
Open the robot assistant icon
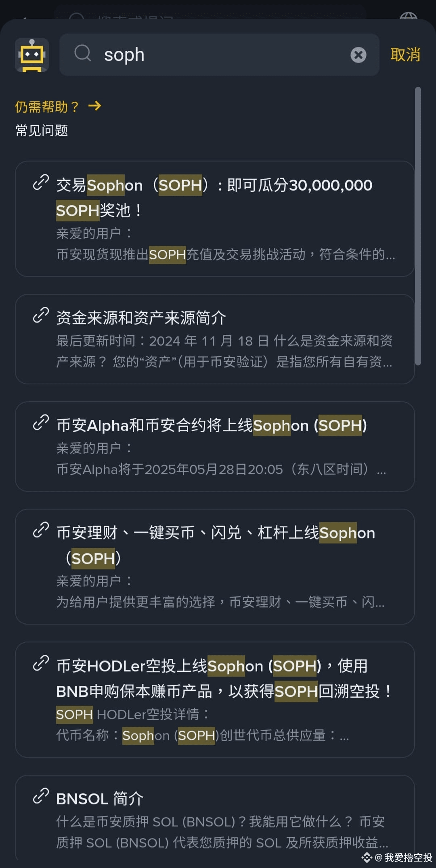coord(32,55)
